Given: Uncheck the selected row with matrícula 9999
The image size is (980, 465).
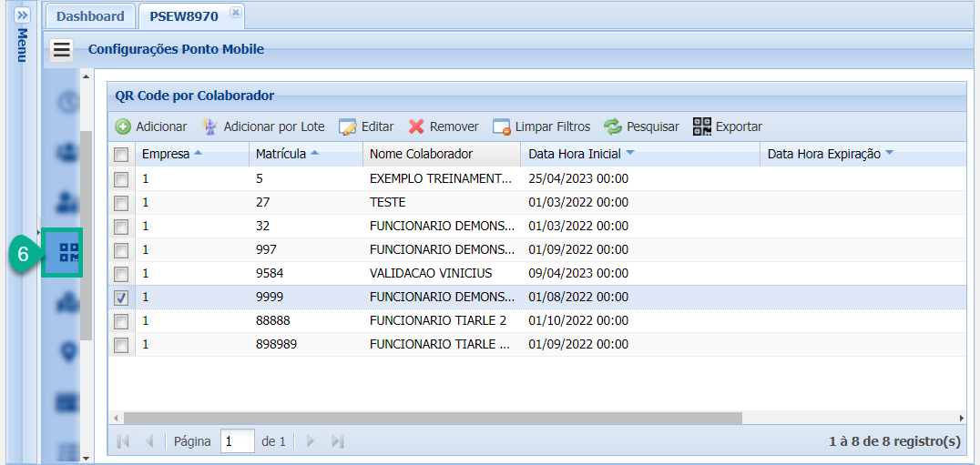Looking at the screenshot, I should coord(121,298).
